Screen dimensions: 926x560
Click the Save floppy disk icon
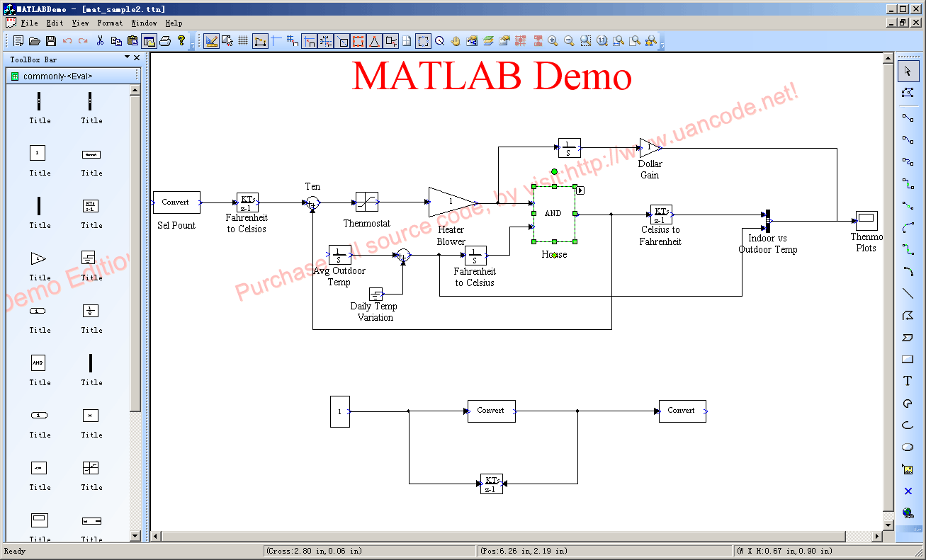(51, 41)
